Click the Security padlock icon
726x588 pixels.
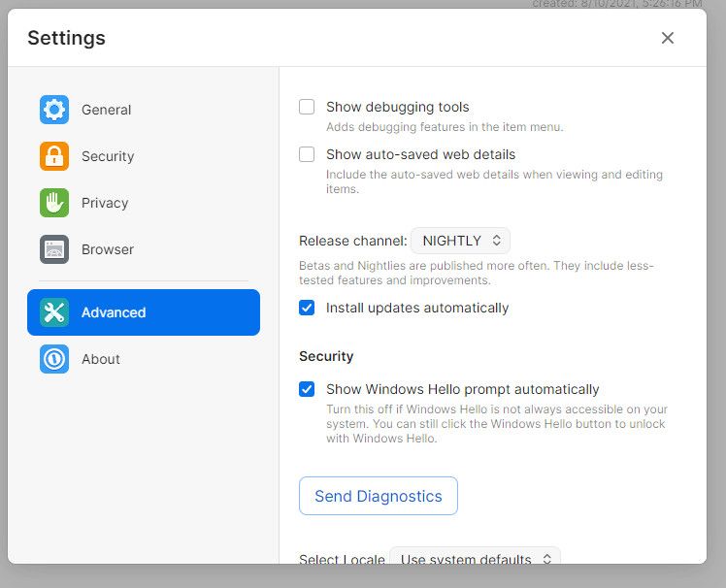[54, 156]
